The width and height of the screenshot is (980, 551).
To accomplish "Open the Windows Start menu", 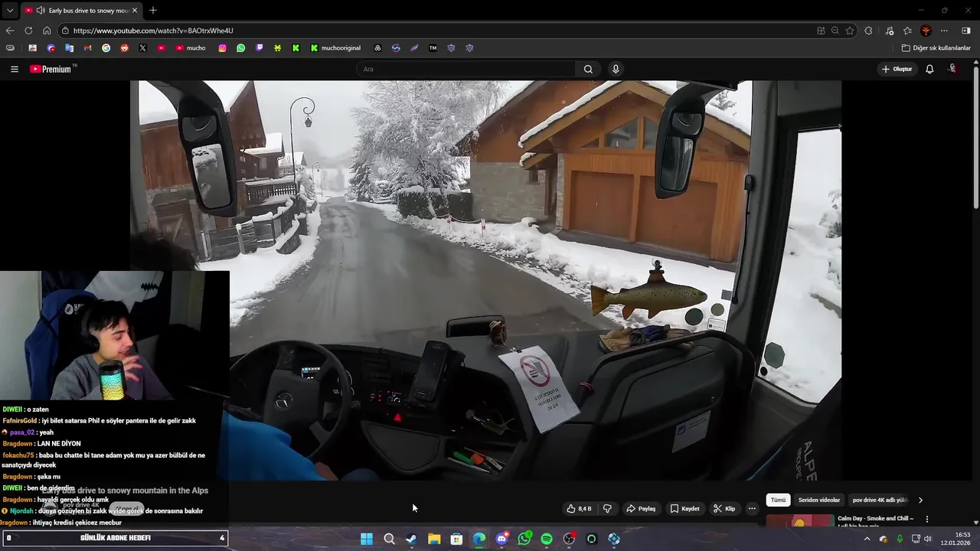I will click(x=367, y=539).
